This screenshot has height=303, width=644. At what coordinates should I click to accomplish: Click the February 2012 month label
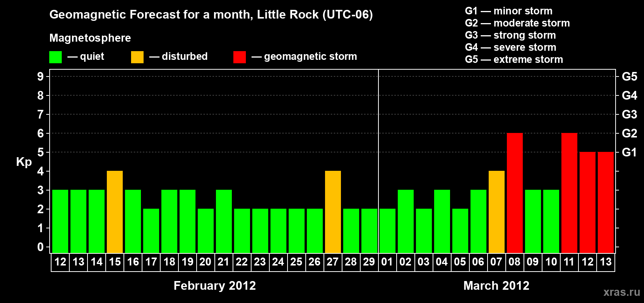pyautogui.click(x=215, y=286)
